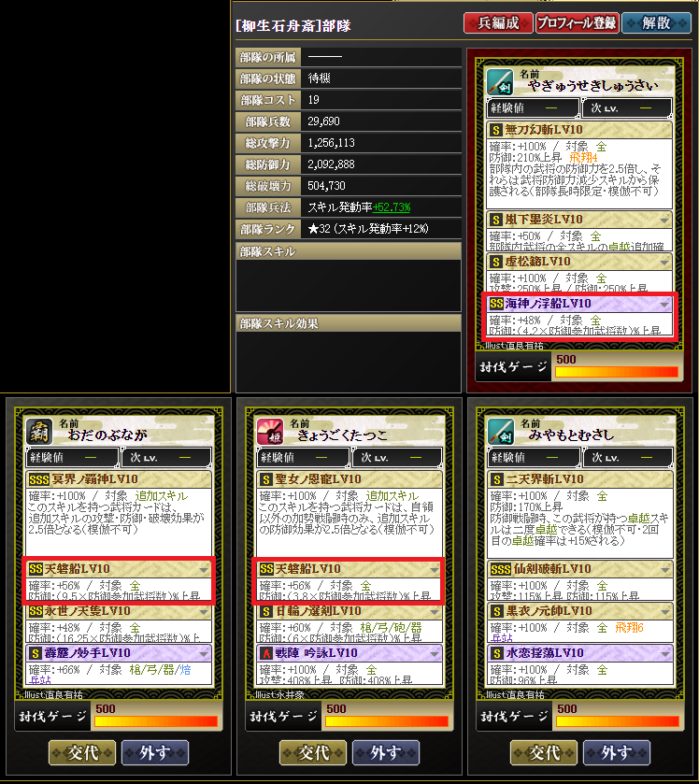Click the 解散 disband button
Screen dimensions: 699x784
pyautogui.click(x=656, y=23)
